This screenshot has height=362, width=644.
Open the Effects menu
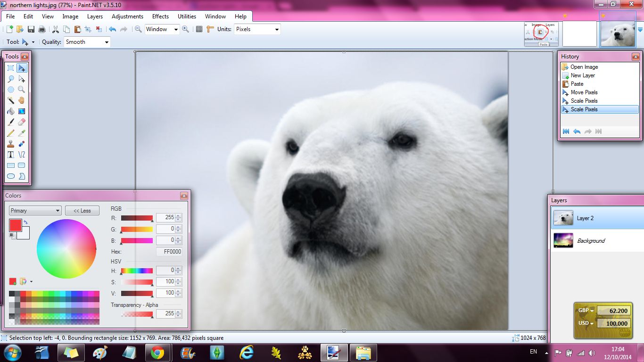[x=160, y=16]
